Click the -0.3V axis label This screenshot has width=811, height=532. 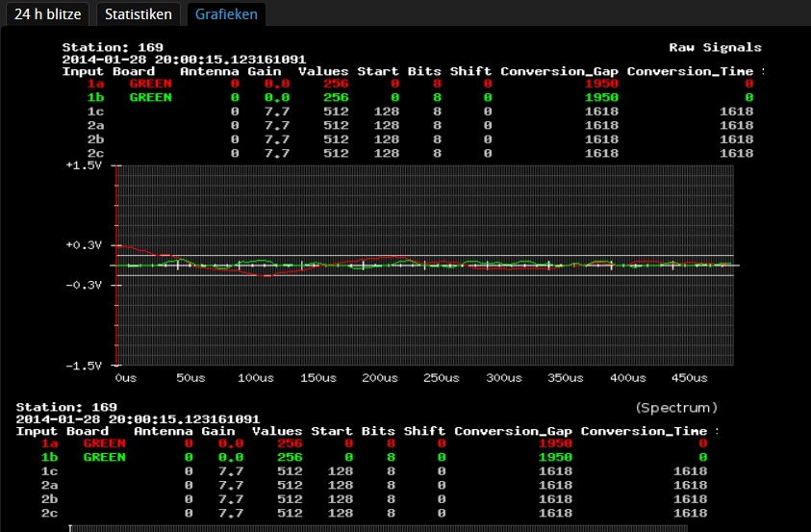click(84, 286)
